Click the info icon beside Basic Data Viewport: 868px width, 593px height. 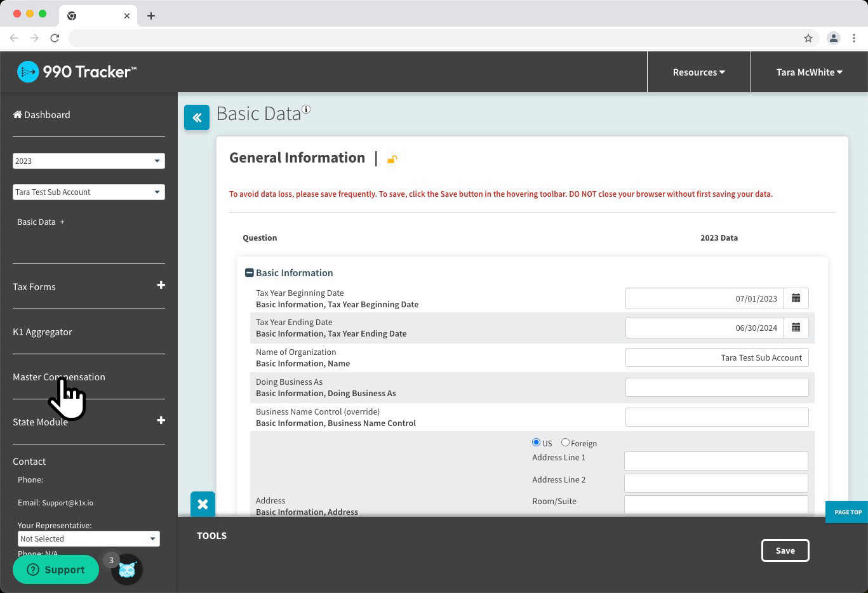pyautogui.click(x=306, y=109)
